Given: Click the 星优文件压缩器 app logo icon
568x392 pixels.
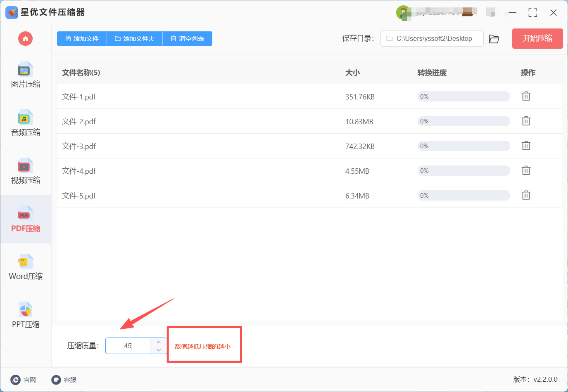Looking at the screenshot, I should pos(12,12).
